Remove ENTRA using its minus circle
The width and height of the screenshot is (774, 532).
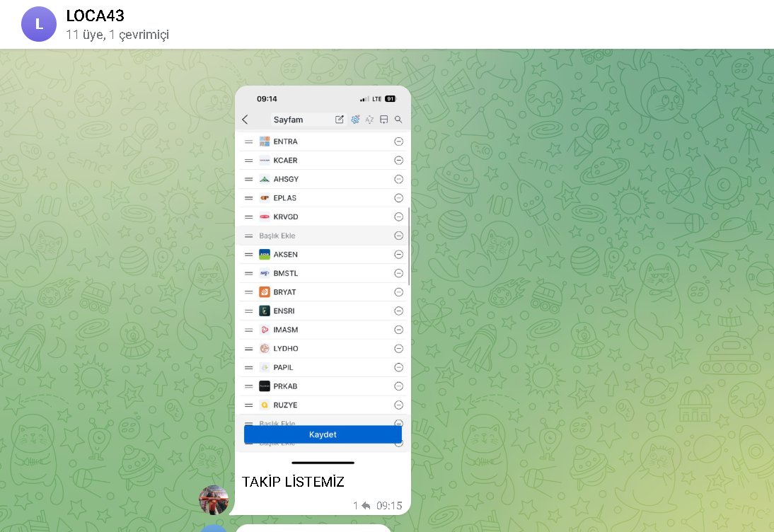pyautogui.click(x=398, y=141)
